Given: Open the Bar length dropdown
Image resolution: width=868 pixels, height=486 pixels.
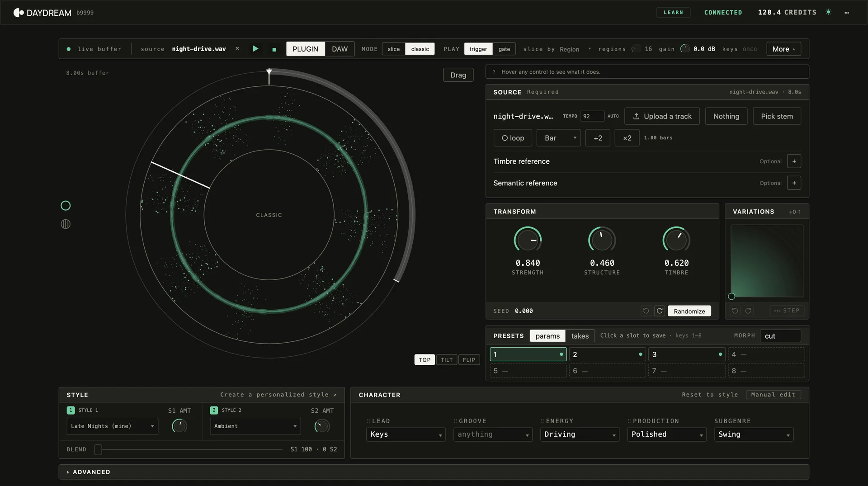Looking at the screenshot, I should [x=559, y=138].
